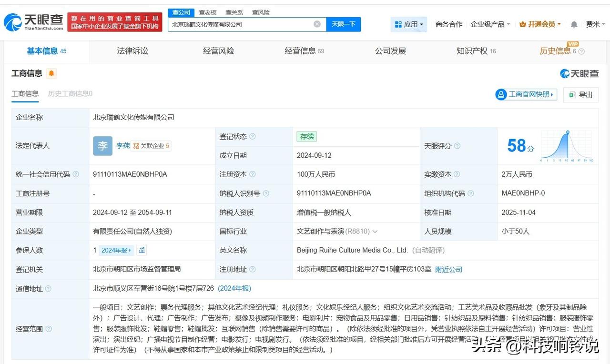Click the 天眼一下 search button
This screenshot has height=364, width=610.
point(344,24)
